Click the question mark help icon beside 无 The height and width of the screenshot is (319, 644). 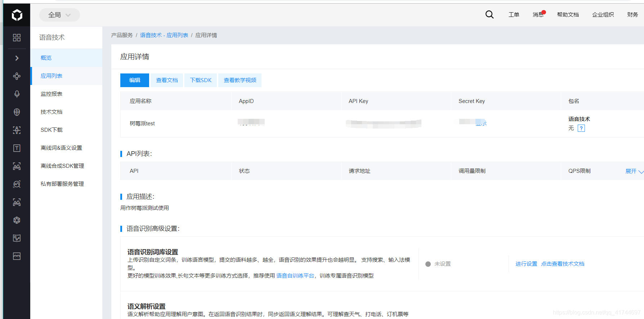coord(581,128)
